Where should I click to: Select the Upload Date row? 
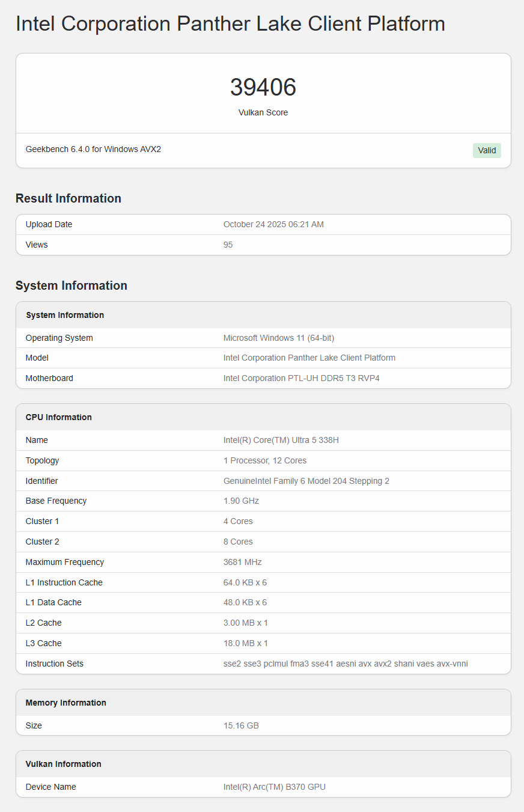coord(49,224)
